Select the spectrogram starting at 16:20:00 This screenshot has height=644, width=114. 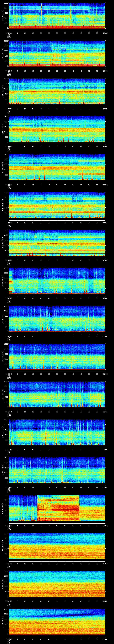(57, 357)
